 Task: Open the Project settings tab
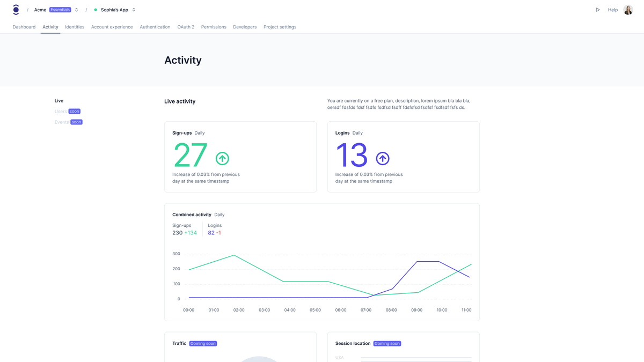click(280, 27)
